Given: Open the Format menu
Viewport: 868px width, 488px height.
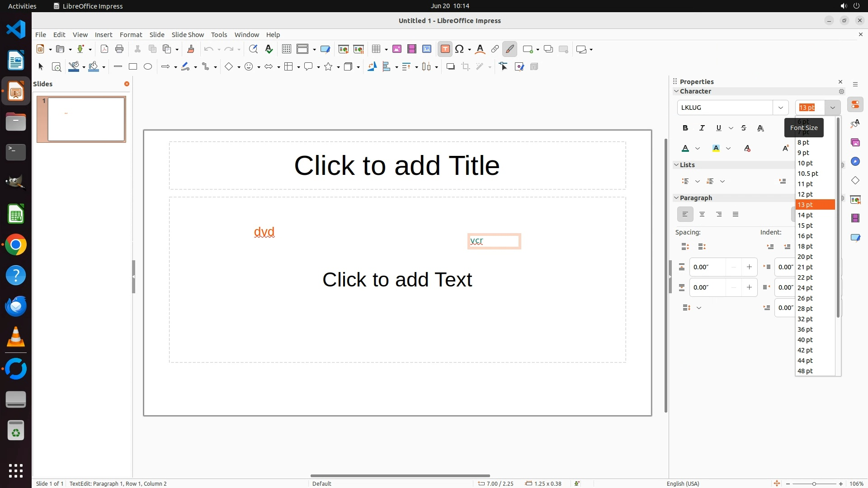Looking at the screenshot, I should click(x=131, y=35).
